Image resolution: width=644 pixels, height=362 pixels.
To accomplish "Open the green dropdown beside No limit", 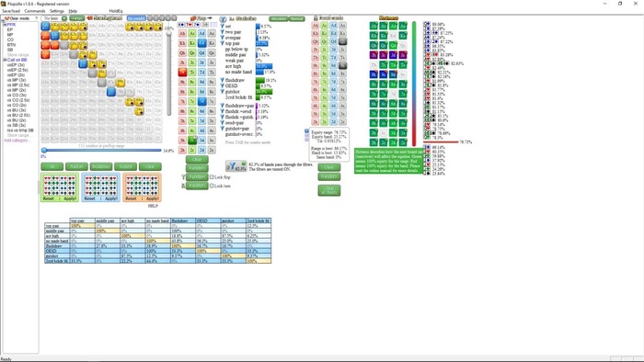I will (x=64, y=18).
